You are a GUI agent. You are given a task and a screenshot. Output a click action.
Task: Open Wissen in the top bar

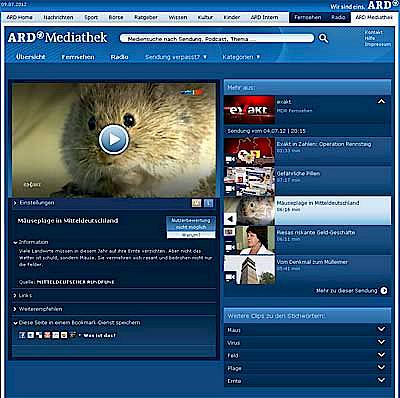pos(178,17)
